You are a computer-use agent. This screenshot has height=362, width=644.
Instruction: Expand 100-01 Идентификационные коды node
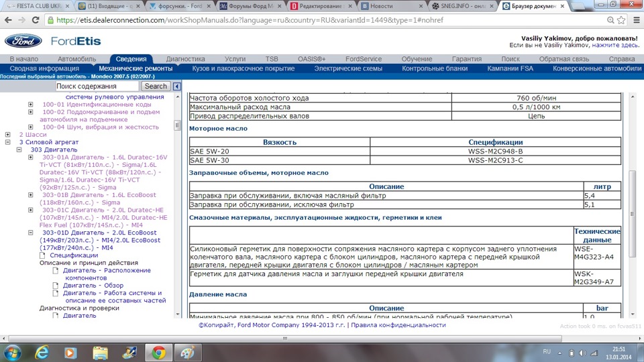click(30, 105)
